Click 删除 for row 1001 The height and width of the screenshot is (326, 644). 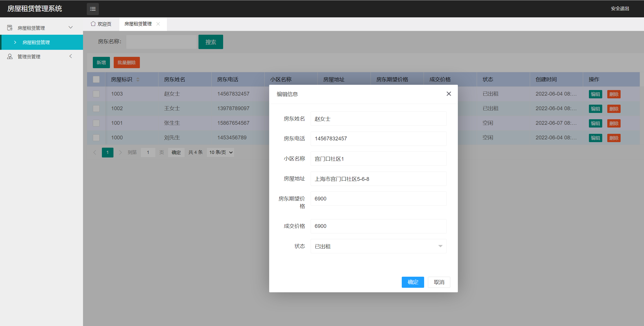614,124
